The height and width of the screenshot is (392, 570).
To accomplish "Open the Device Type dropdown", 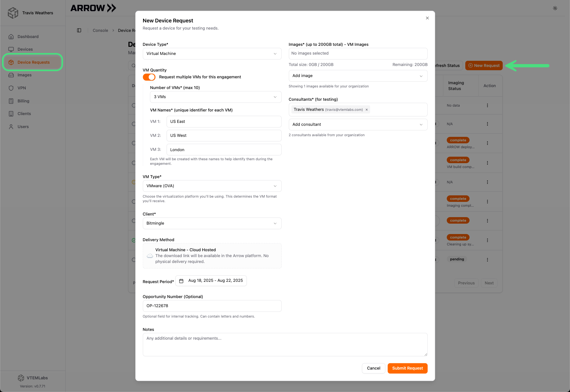I will pos(212,54).
